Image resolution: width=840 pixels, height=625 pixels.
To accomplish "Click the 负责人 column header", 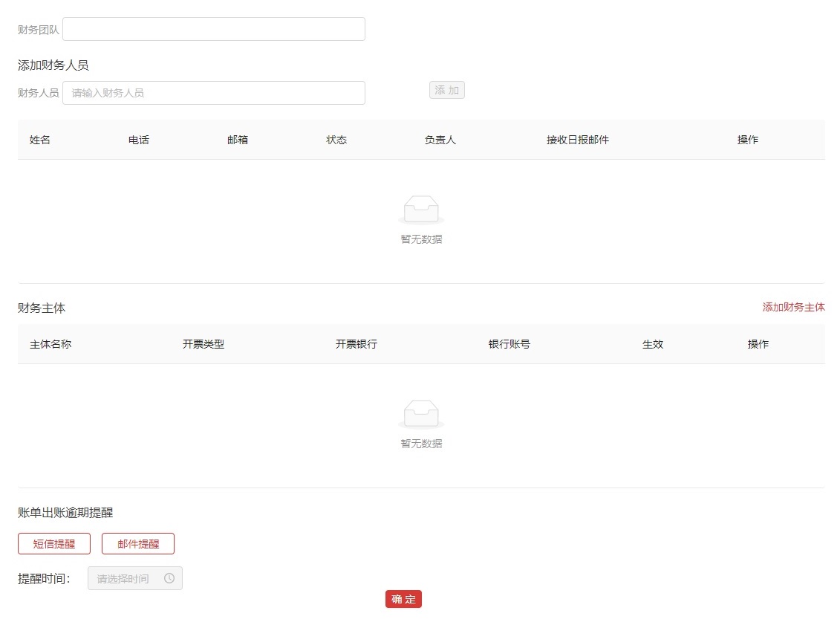I will point(440,140).
